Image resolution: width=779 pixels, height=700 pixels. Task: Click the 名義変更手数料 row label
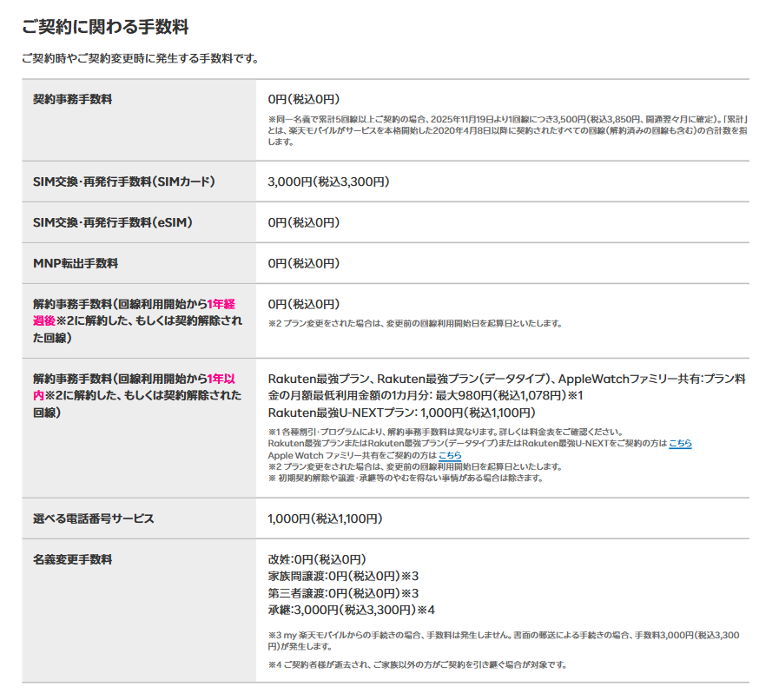click(72, 559)
